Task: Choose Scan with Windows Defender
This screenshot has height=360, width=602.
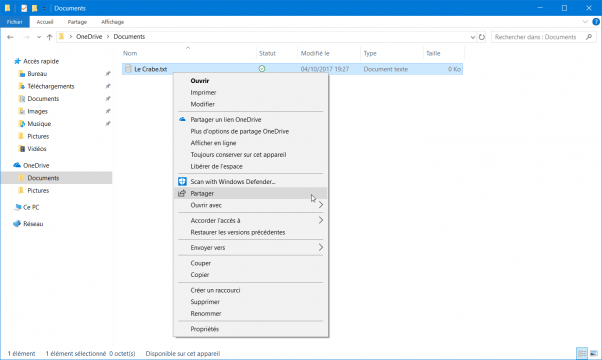Action: (250, 182)
